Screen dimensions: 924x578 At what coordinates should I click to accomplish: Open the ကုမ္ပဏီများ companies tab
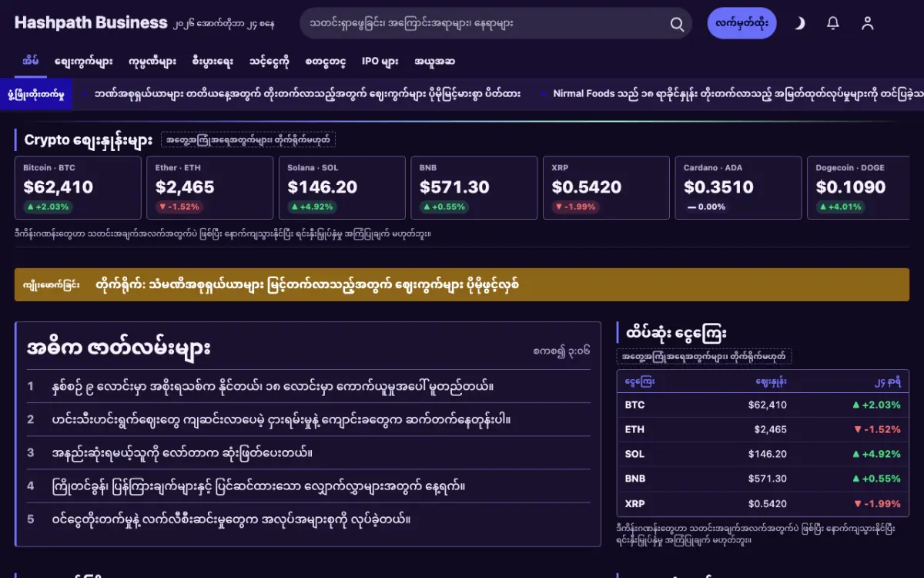click(x=152, y=62)
